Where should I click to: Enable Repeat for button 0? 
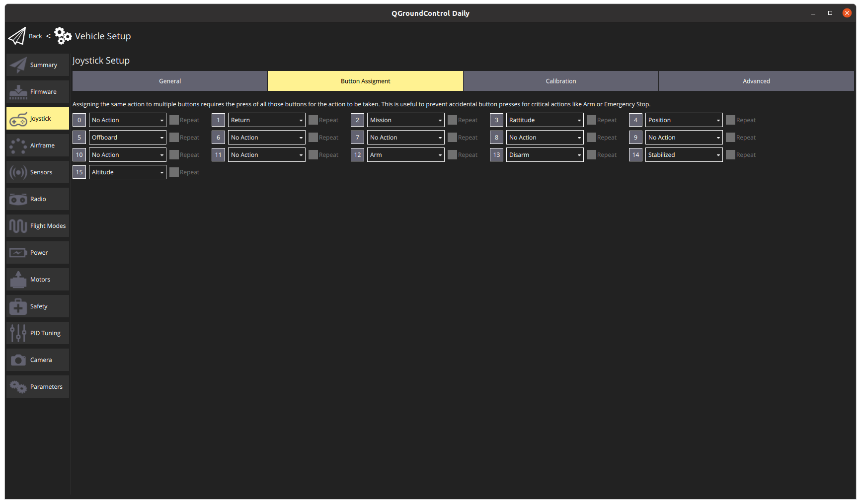[x=174, y=120]
